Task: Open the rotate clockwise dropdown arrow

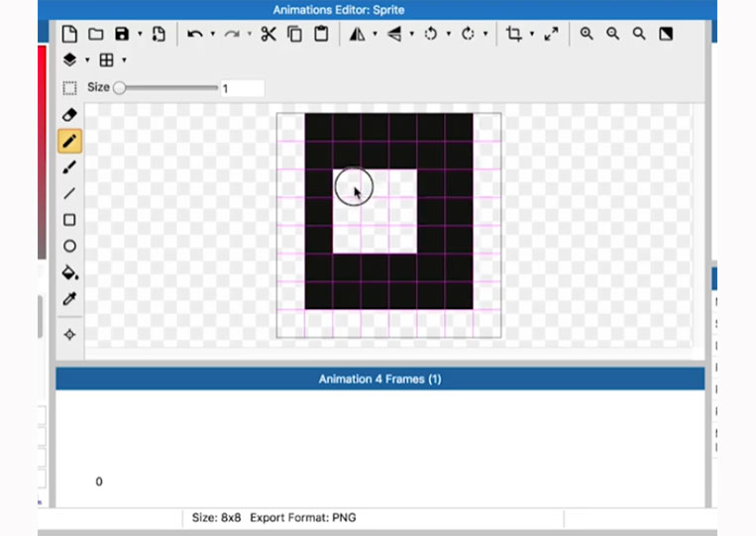Action: pos(486,34)
